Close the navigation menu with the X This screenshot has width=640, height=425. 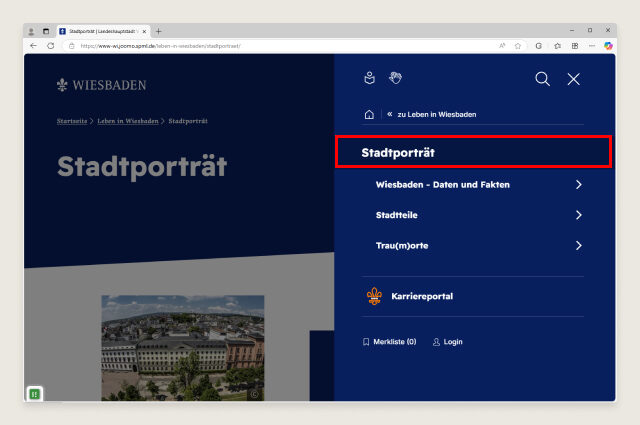pos(573,79)
